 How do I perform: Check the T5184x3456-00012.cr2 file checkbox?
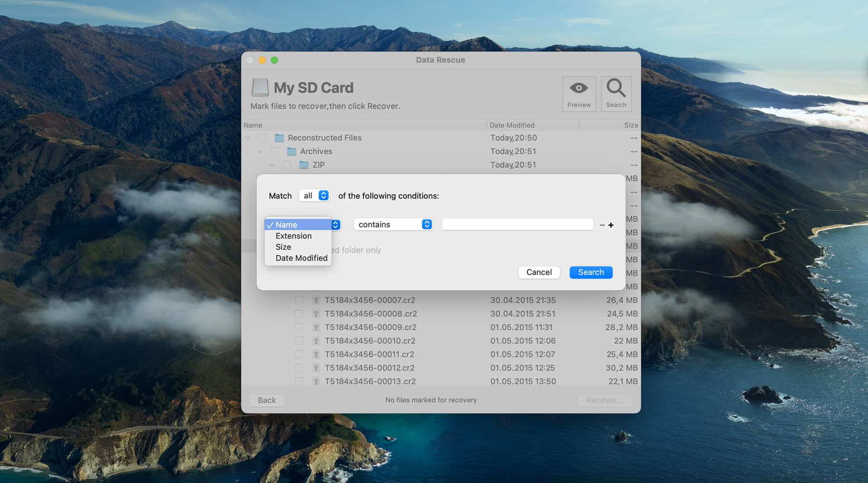299,368
